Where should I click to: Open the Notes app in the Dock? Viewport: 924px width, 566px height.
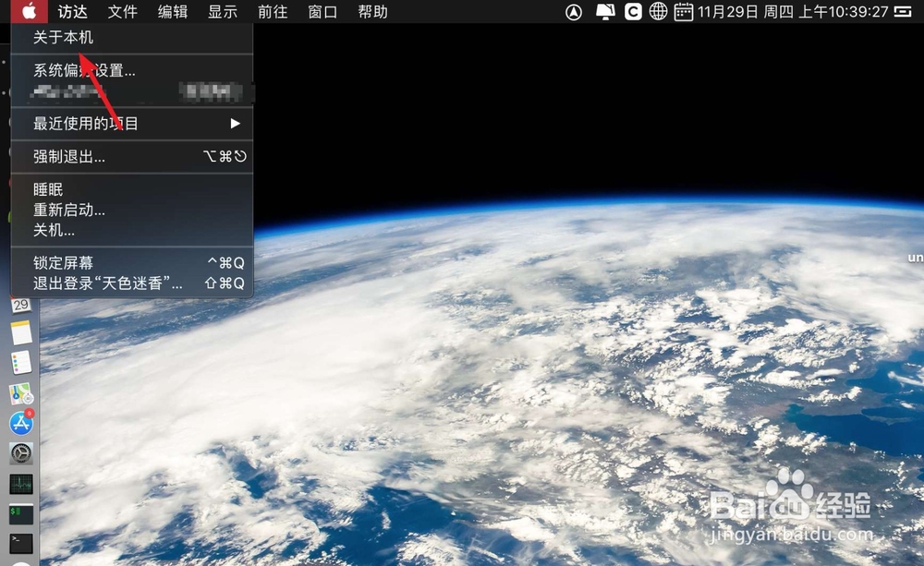tap(21, 332)
